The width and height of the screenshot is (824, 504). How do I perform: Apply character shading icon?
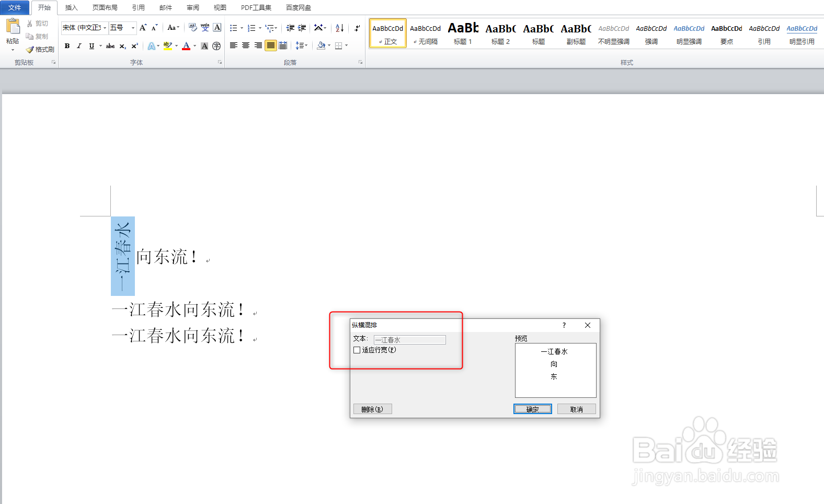204,46
